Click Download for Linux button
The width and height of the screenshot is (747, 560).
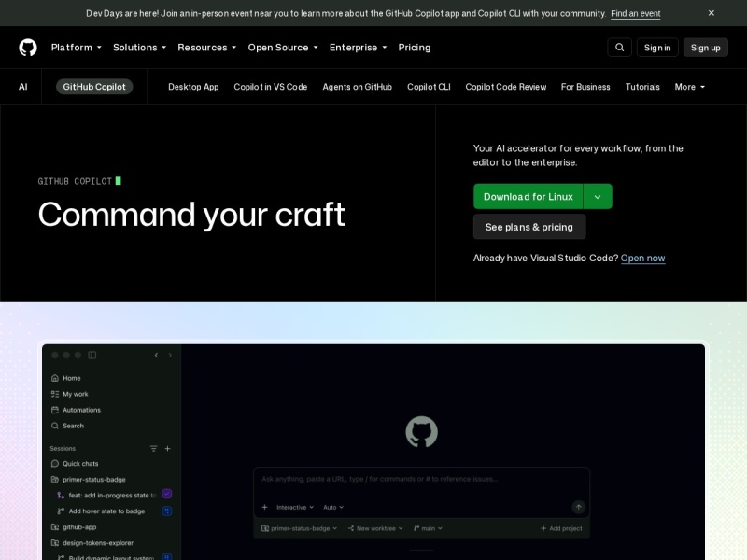point(528,196)
